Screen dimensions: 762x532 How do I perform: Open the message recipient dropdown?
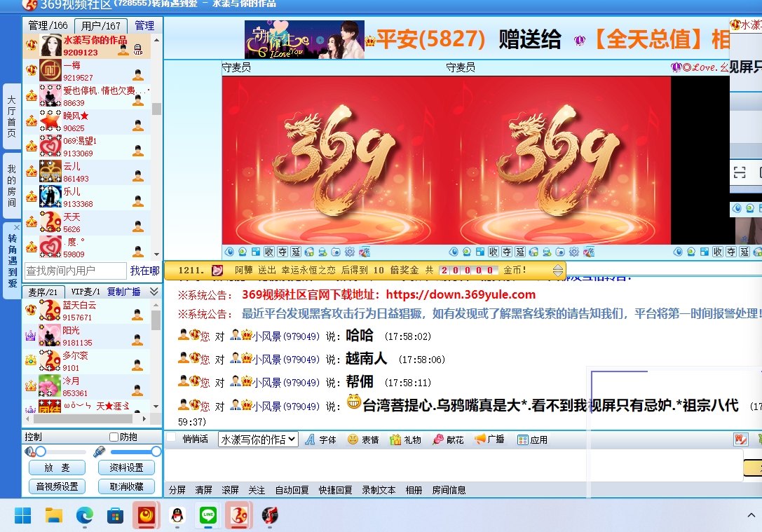tap(258, 439)
